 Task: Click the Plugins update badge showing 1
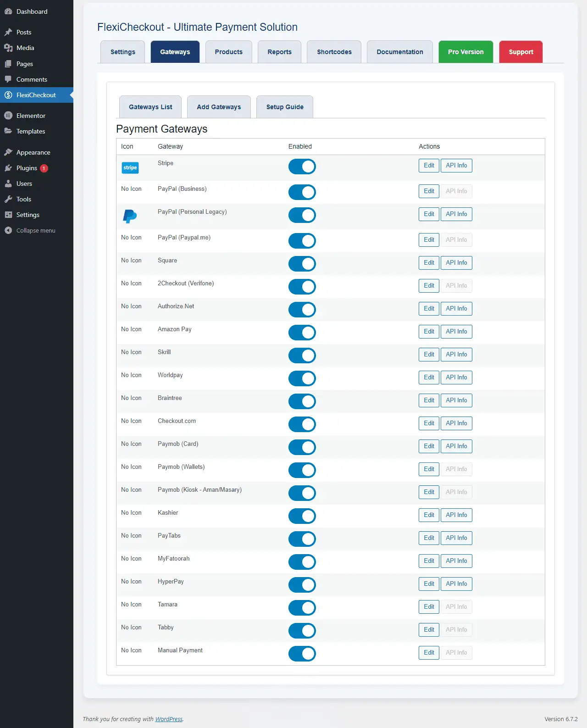tap(44, 168)
